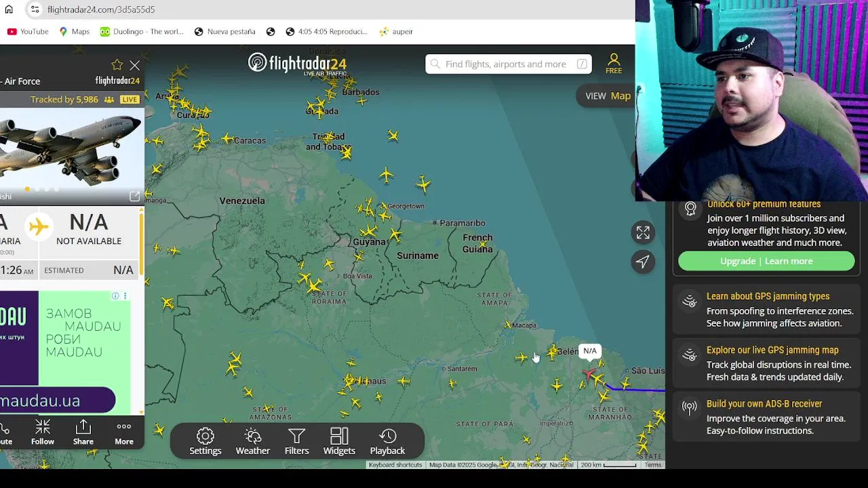Screen dimensions: 868x488
Task: Click the browser home icon
Action: [x=9, y=9]
